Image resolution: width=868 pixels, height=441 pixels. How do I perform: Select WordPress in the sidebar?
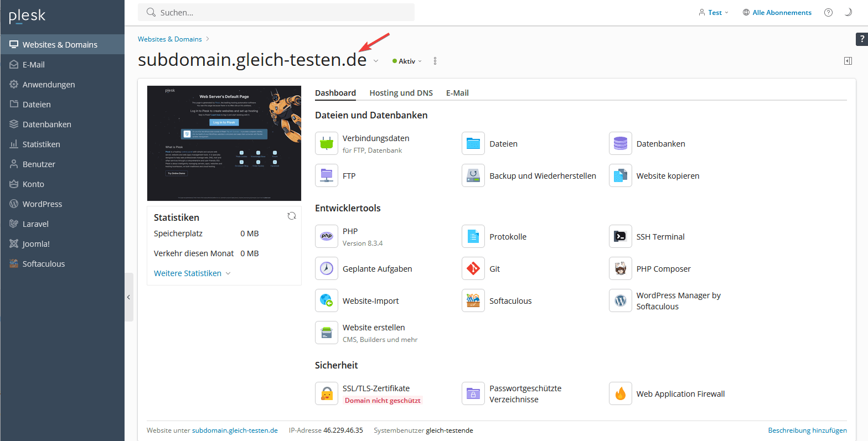tap(42, 204)
